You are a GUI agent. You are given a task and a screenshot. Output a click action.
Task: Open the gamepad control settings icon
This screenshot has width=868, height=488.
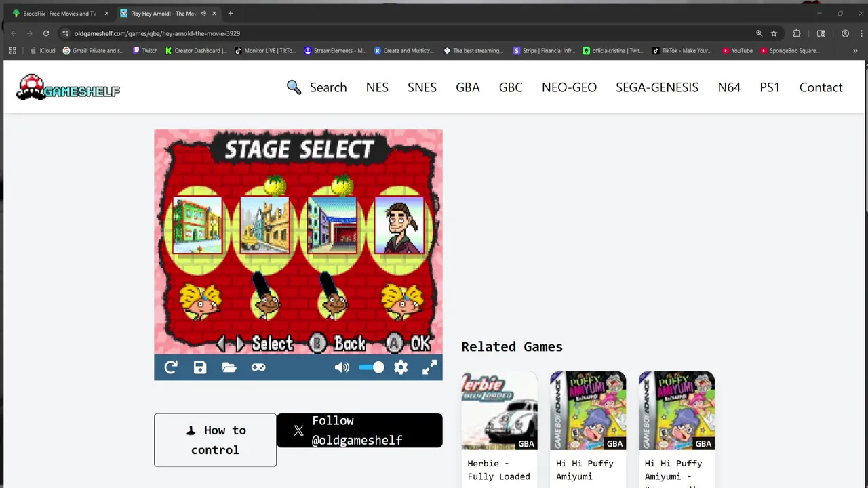[x=258, y=367]
